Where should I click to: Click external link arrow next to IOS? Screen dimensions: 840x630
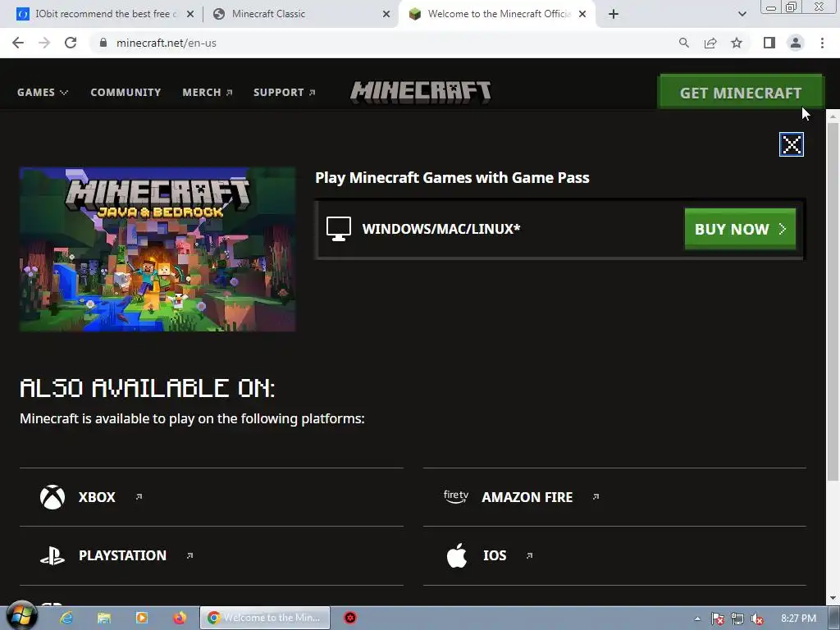[529, 555]
